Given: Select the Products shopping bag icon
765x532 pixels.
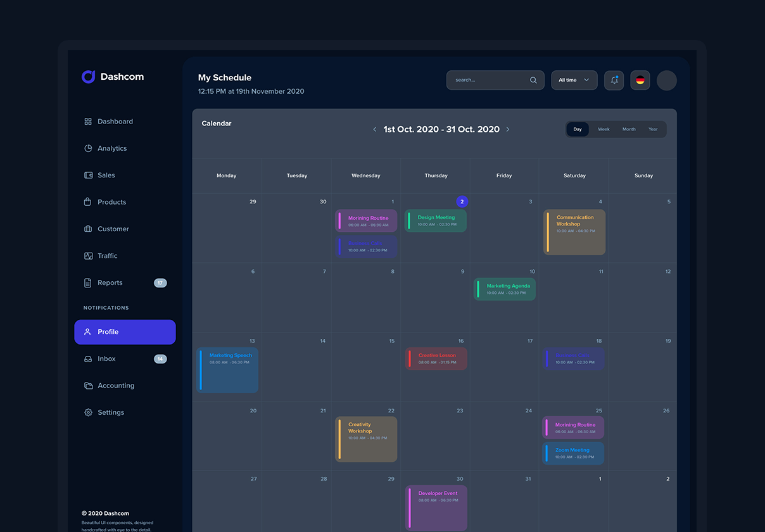Looking at the screenshot, I should (88, 202).
